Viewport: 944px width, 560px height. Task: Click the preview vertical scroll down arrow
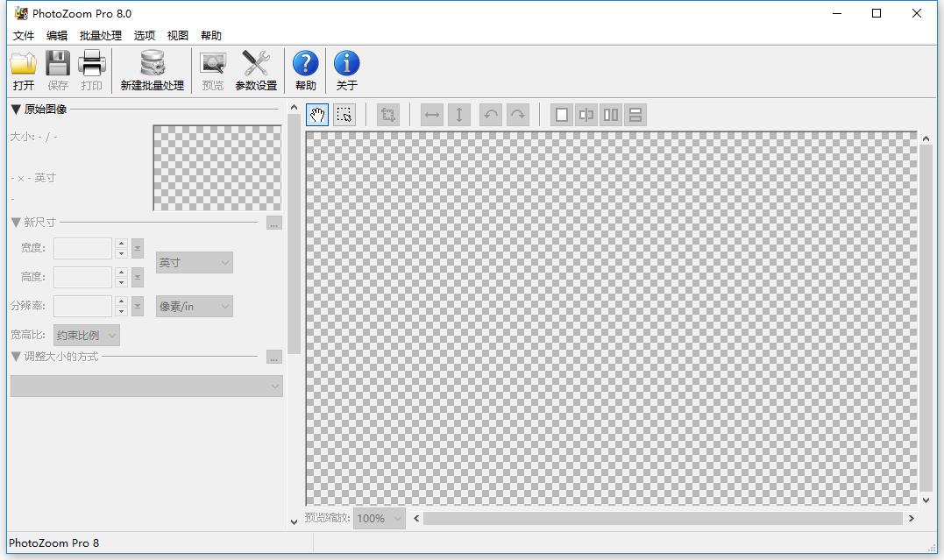pos(926,500)
